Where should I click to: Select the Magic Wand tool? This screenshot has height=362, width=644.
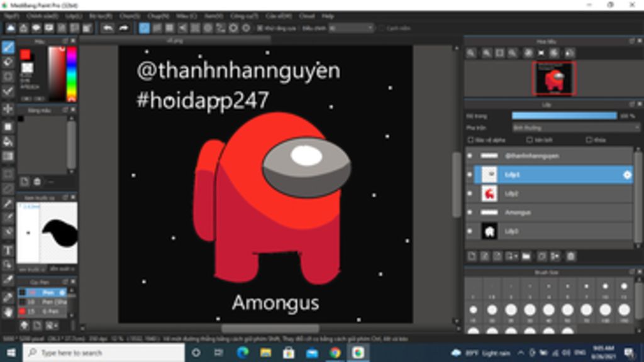tap(8, 203)
